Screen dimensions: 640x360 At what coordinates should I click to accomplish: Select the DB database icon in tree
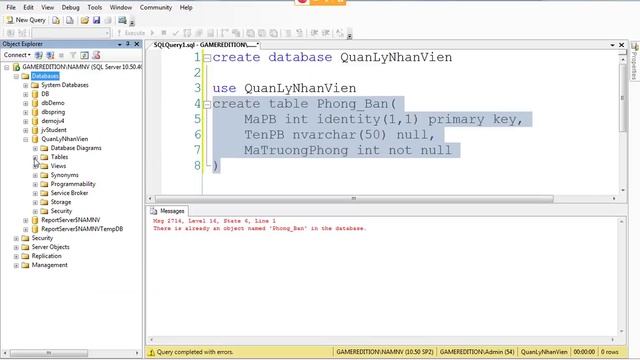35,94
